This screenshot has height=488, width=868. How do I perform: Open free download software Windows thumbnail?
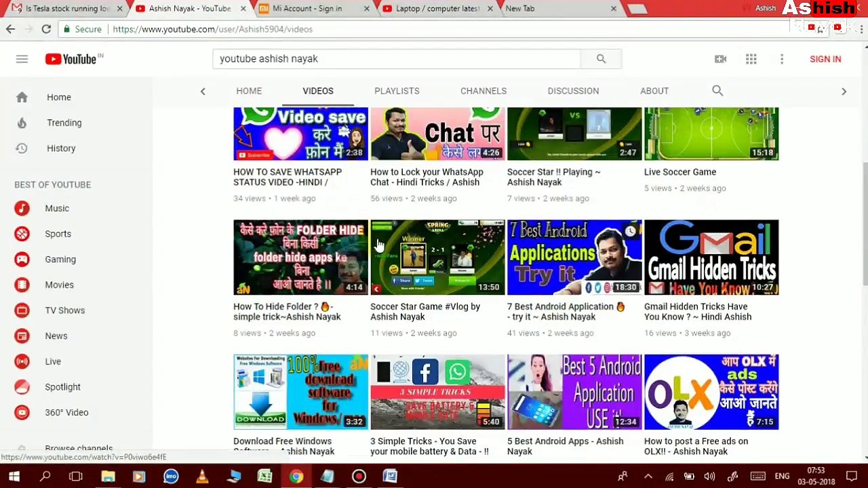(x=300, y=392)
